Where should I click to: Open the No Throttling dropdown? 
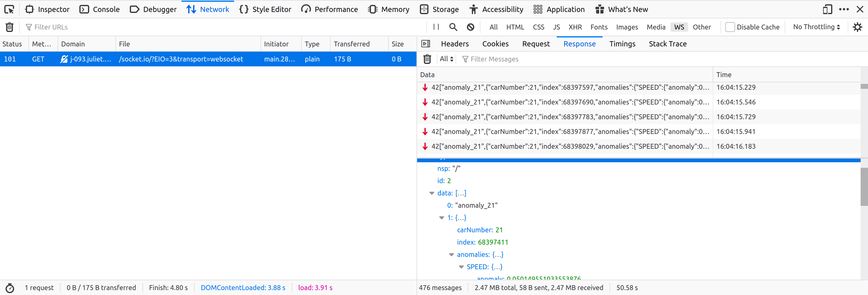point(816,27)
